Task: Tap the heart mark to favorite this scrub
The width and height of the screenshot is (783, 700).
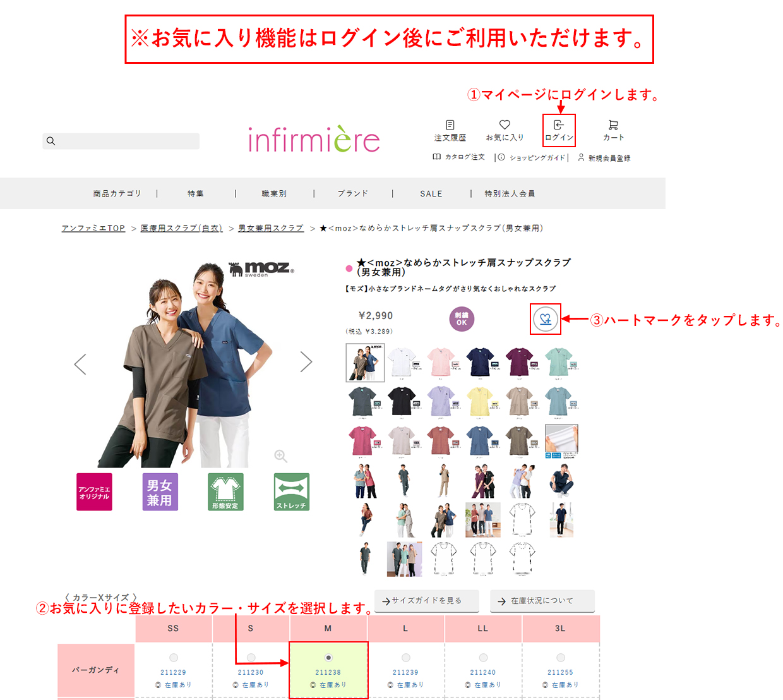Action: [545, 319]
